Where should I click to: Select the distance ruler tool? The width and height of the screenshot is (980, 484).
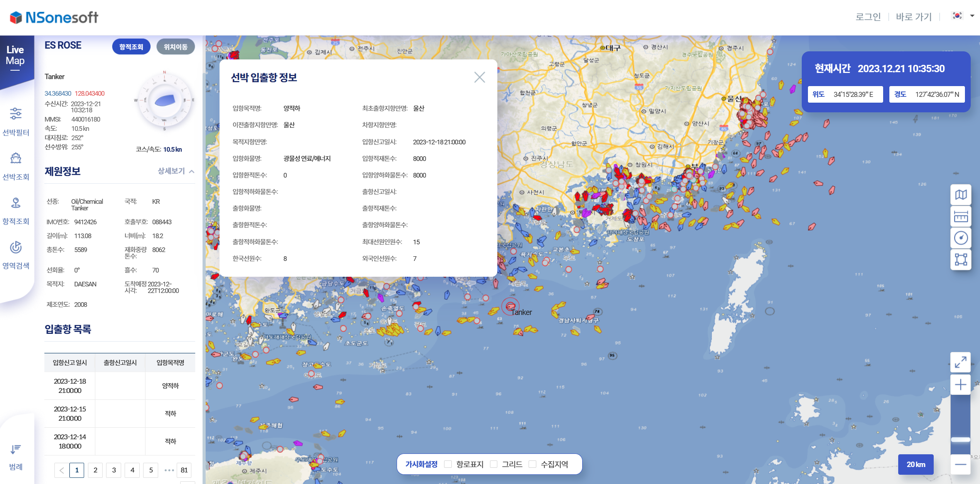click(961, 216)
